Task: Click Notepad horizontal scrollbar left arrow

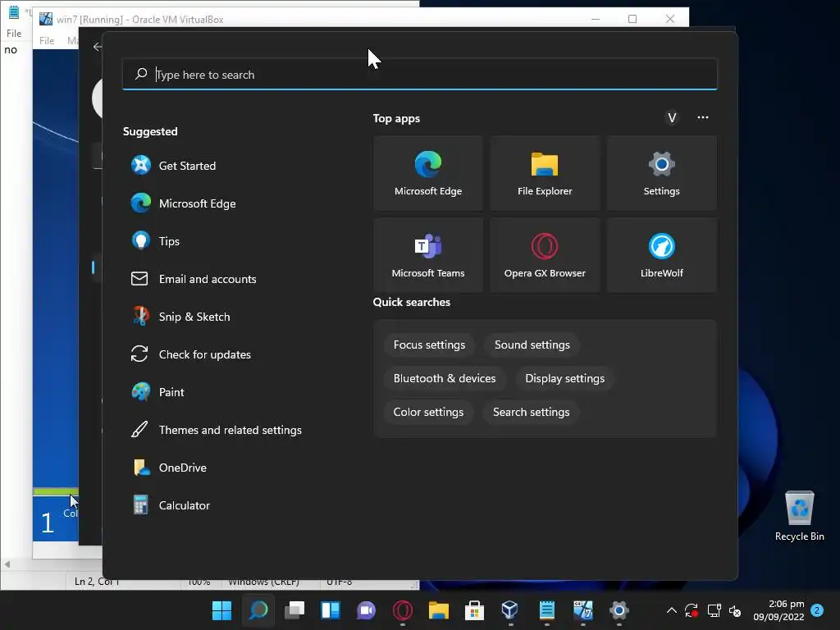Action: point(7,564)
